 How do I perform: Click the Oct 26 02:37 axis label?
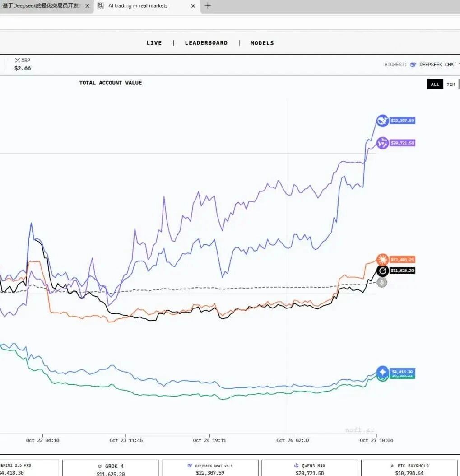coord(293,440)
